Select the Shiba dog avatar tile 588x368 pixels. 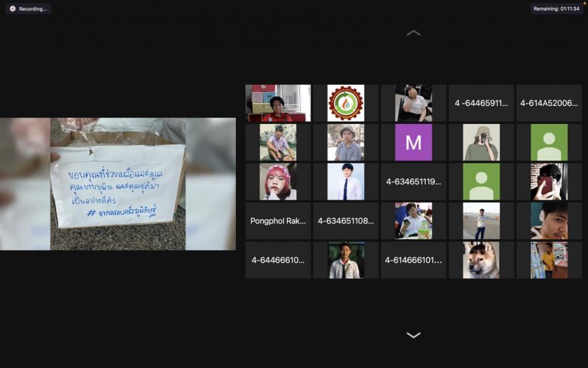481,260
